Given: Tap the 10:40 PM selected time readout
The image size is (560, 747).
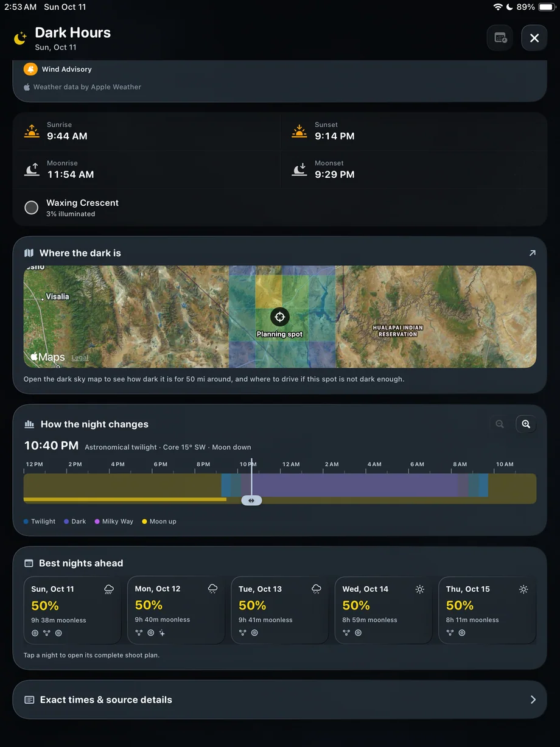Looking at the screenshot, I should (x=51, y=446).
